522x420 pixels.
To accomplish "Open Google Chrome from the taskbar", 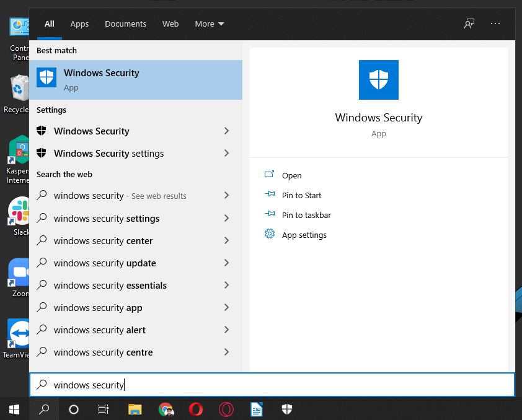I will click(166, 409).
